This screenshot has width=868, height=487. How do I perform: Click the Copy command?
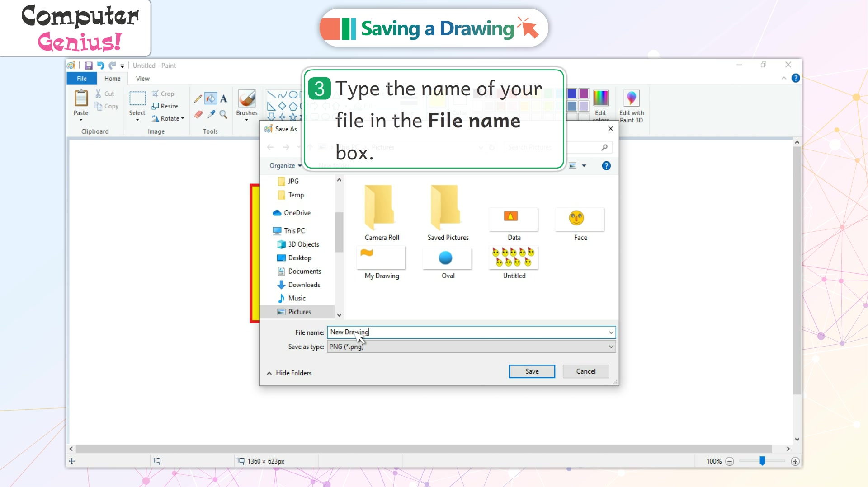point(106,106)
